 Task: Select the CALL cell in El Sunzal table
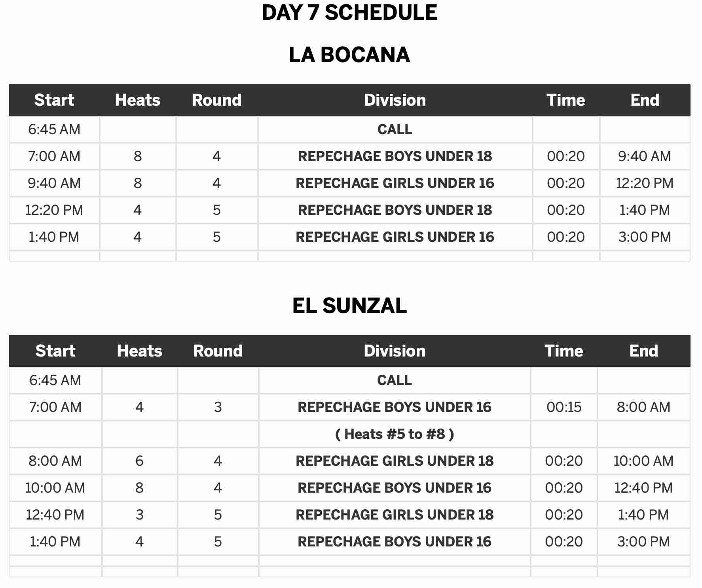point(395,380)
